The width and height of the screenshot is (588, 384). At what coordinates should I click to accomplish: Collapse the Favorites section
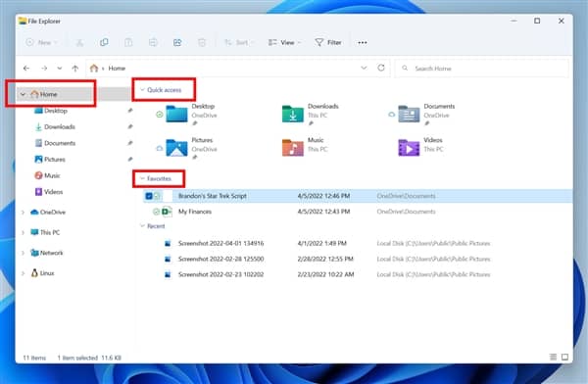(142, 178)
